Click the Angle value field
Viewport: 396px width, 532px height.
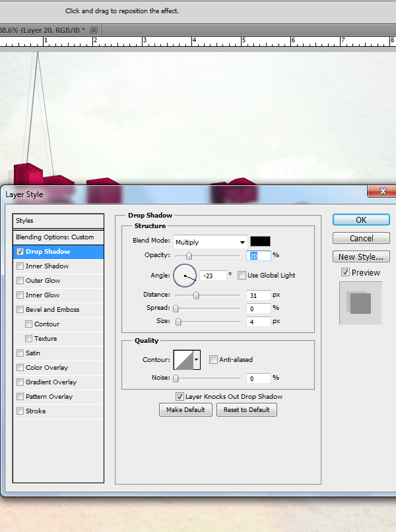coord(213,276)
